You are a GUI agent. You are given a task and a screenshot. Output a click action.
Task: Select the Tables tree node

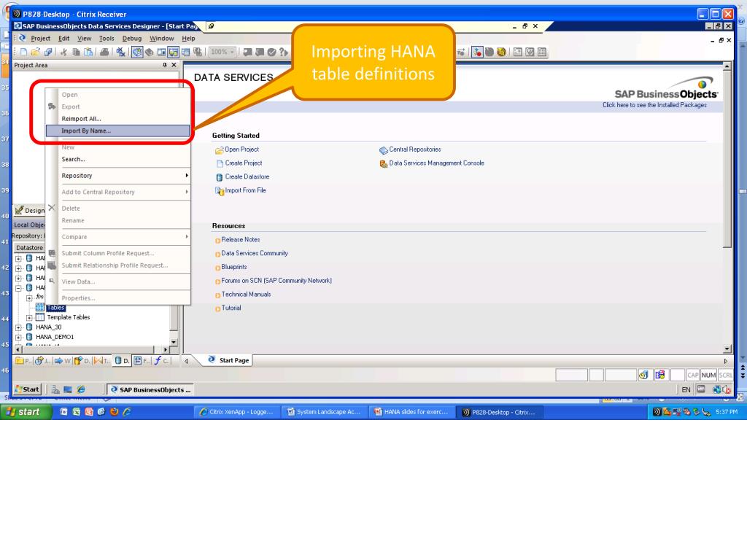coord(56,308)
